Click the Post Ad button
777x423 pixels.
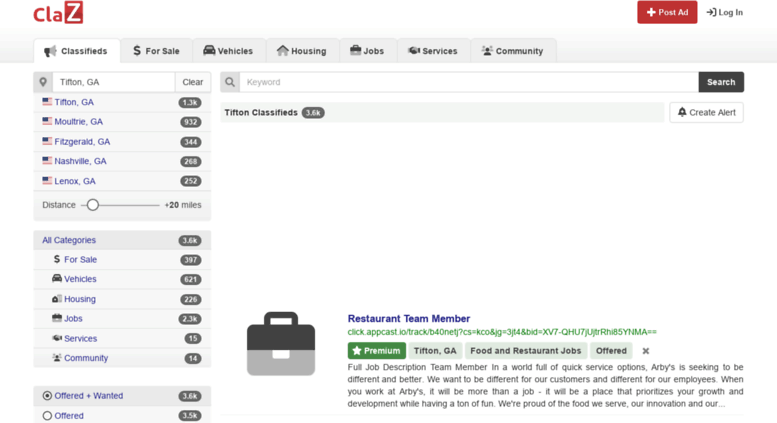coord(667,12)
